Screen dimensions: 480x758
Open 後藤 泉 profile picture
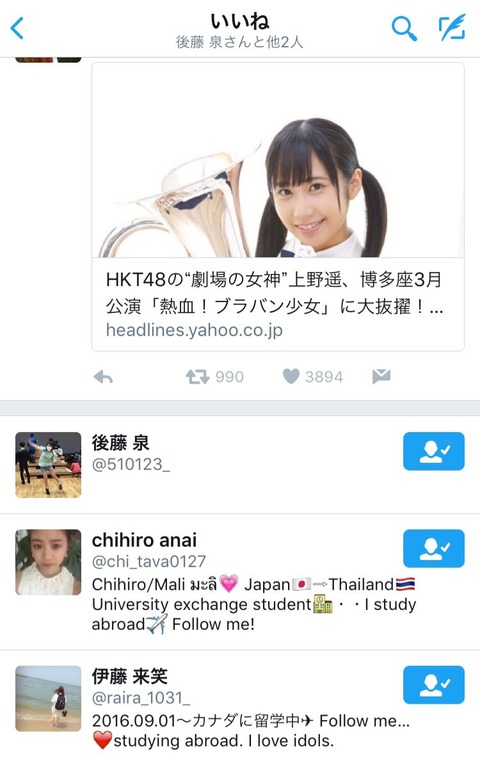[48, 465]
